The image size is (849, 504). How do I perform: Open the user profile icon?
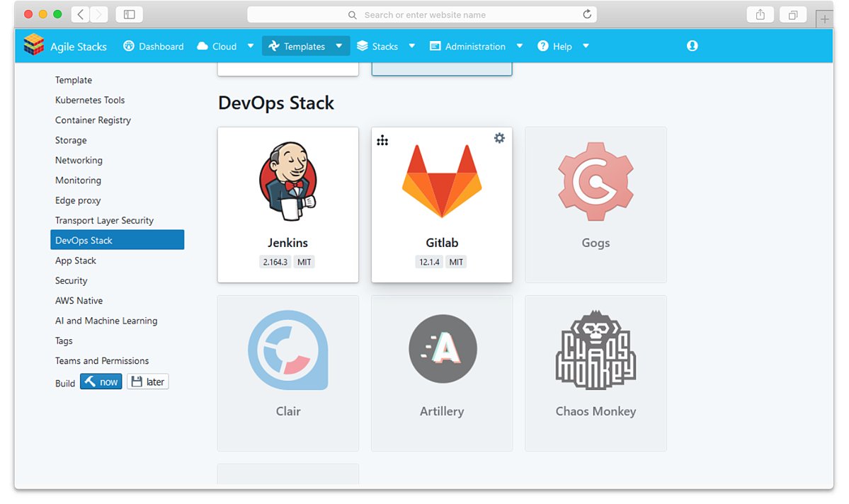coord(692,46)
